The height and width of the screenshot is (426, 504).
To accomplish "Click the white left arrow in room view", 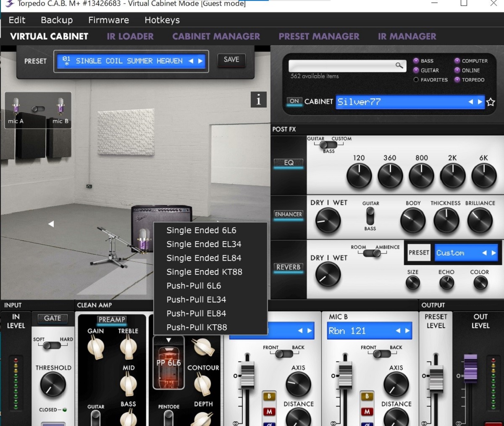I will (x=51, y=224).
